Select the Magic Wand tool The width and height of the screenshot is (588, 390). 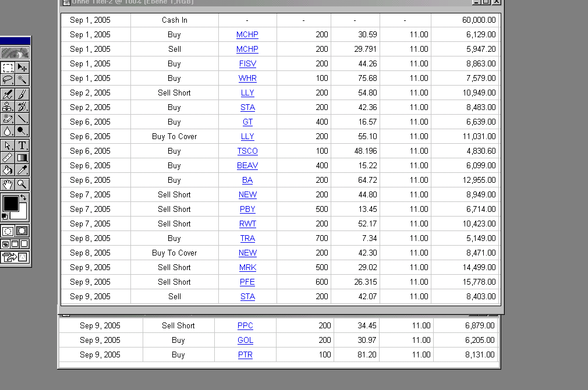point(22,80)
